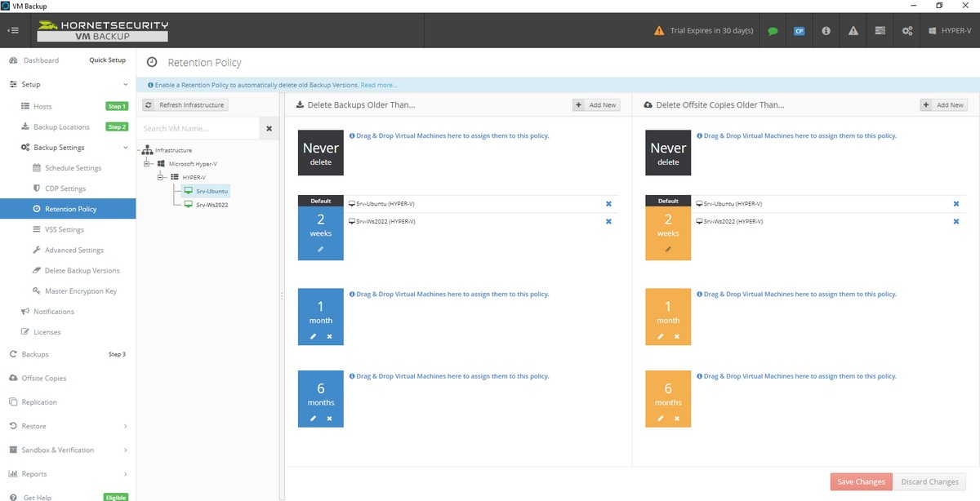Click inside the Search VM Name field
This screenshot has width=980, height=501.
[188, 128]
